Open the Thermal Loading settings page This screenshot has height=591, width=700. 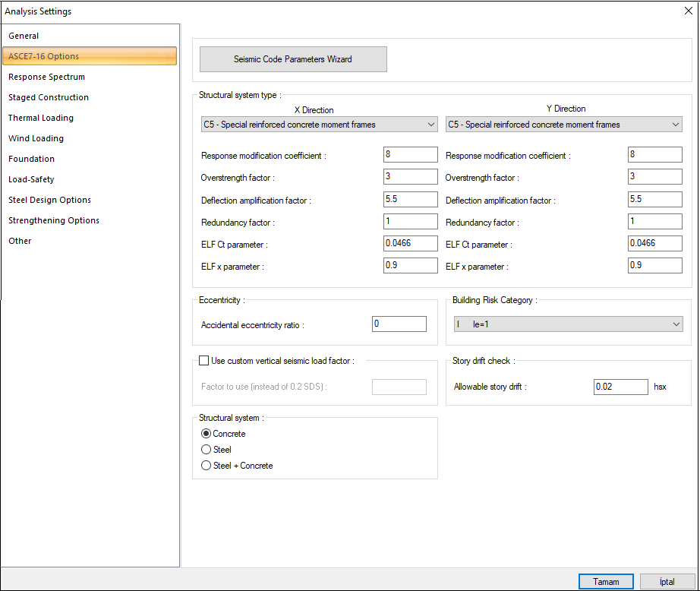pos(40,117)
